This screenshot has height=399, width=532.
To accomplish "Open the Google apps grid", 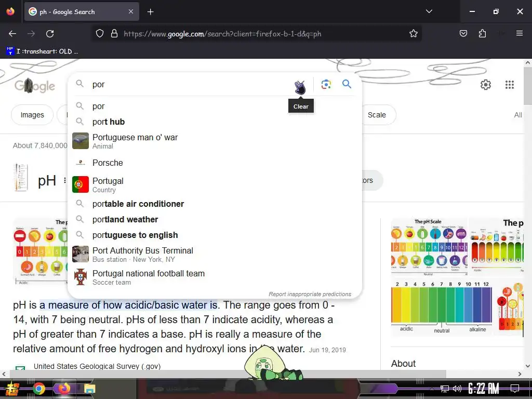I will [x=509, y=85].
